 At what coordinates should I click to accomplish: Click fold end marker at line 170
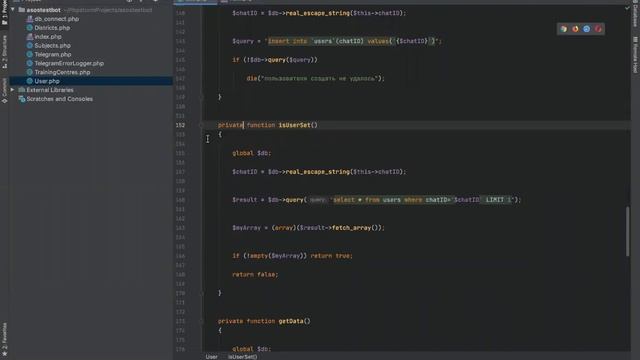(x=201, y=293)
